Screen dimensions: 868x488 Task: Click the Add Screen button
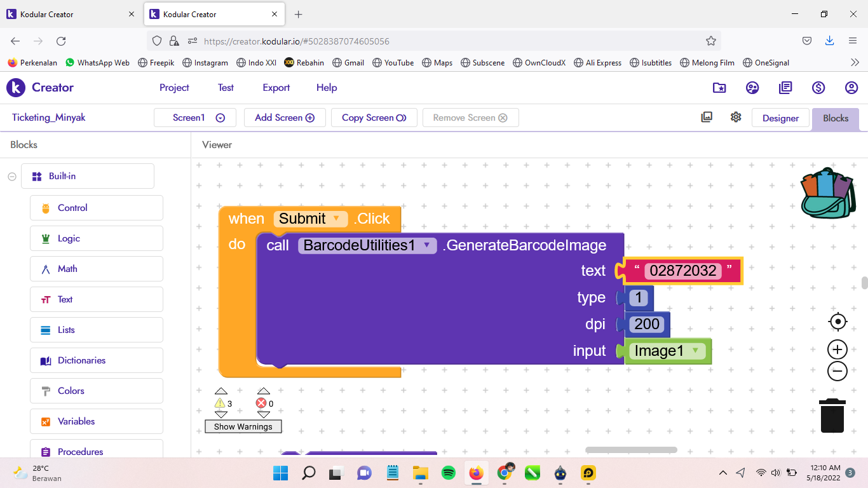[284, 118]
